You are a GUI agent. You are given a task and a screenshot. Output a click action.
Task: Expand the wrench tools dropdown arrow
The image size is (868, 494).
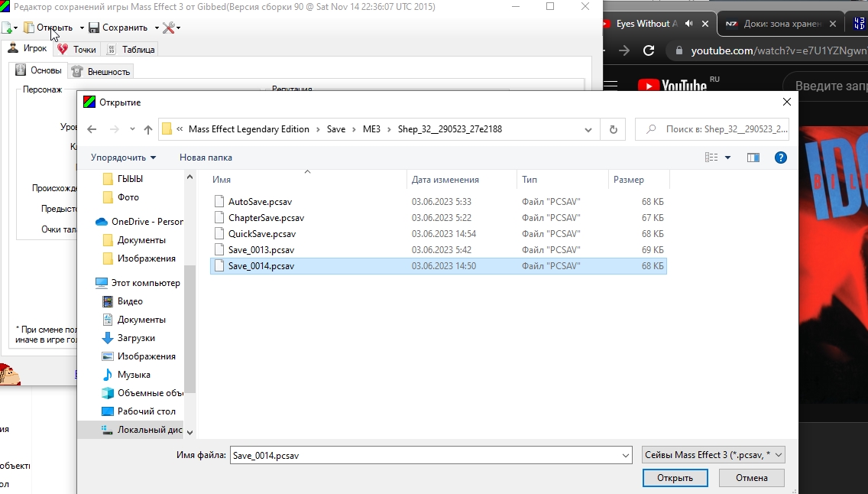(178, 27)
